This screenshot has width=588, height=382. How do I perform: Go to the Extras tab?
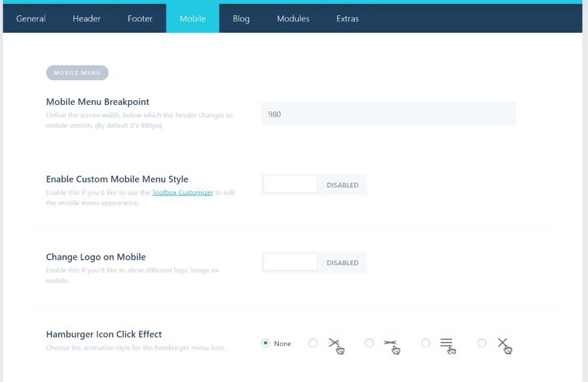tap(347, 19)
